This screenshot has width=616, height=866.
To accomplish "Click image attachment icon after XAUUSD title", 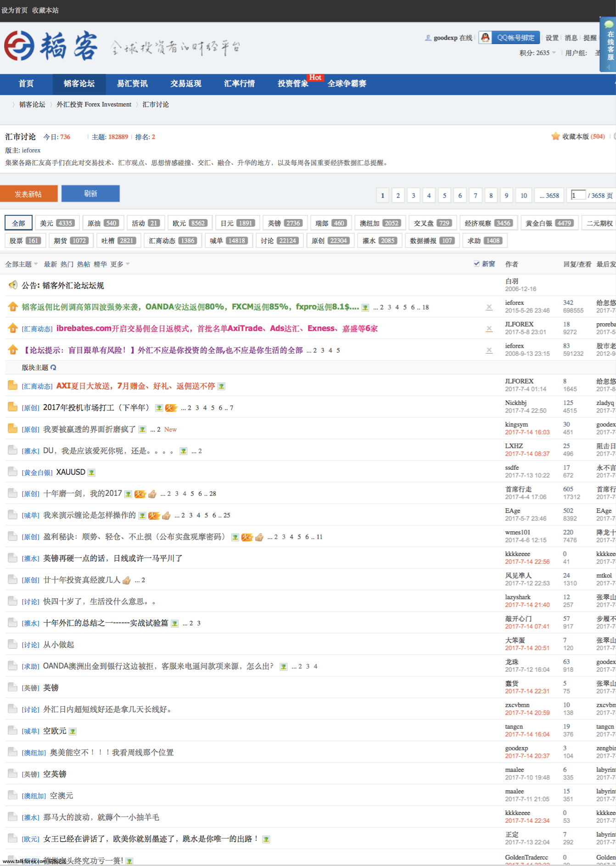I will [x=91, y=472].
